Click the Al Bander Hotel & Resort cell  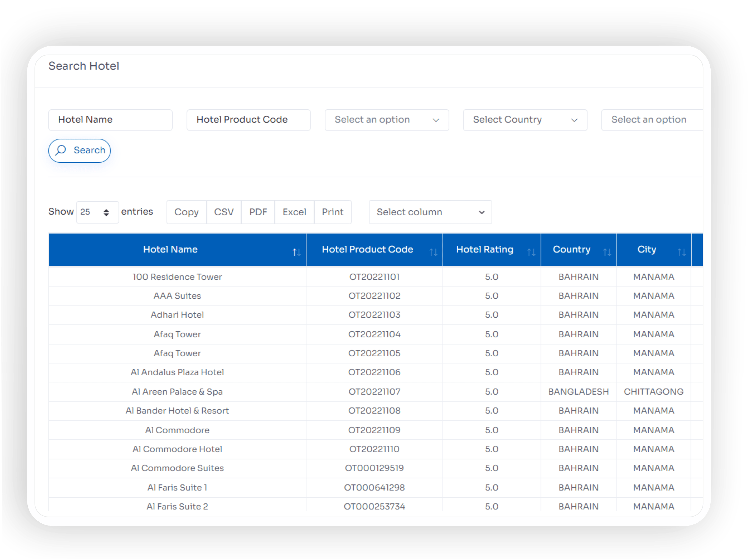(177, 411)
